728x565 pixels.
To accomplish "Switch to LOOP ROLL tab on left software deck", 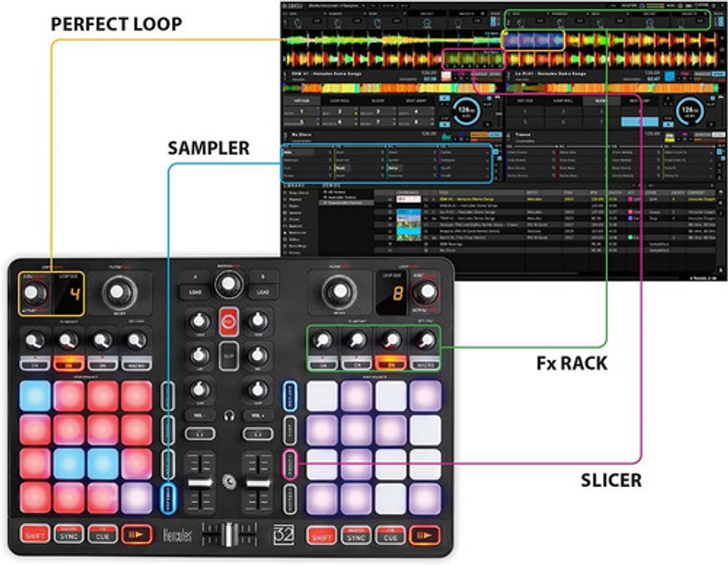I will point(340,100).
